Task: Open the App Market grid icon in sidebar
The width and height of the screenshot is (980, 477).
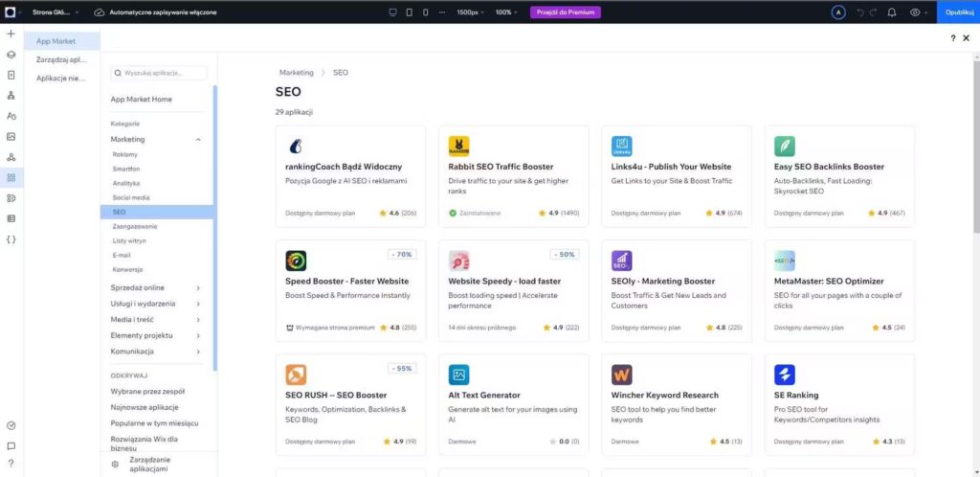Action: pyautogui.click(x=11, y=177)
